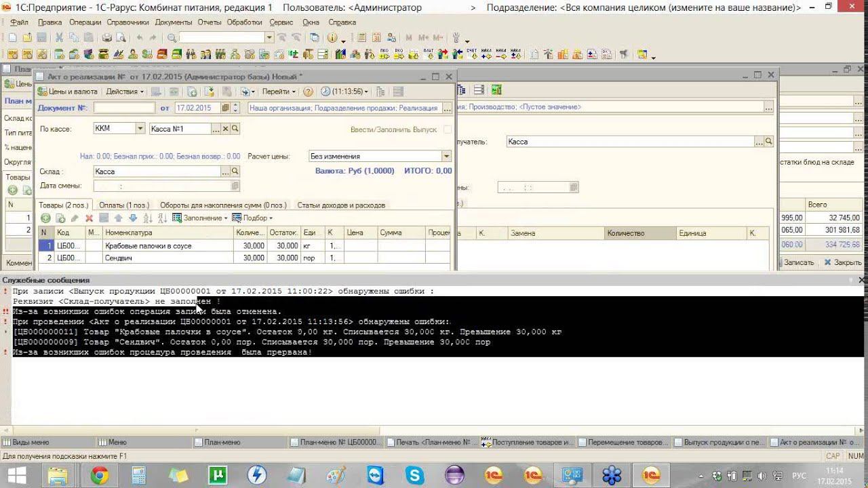868x488 pixels.
Task: Switch to Обороты для накопления сумм tab
Action: coord(223,205)
